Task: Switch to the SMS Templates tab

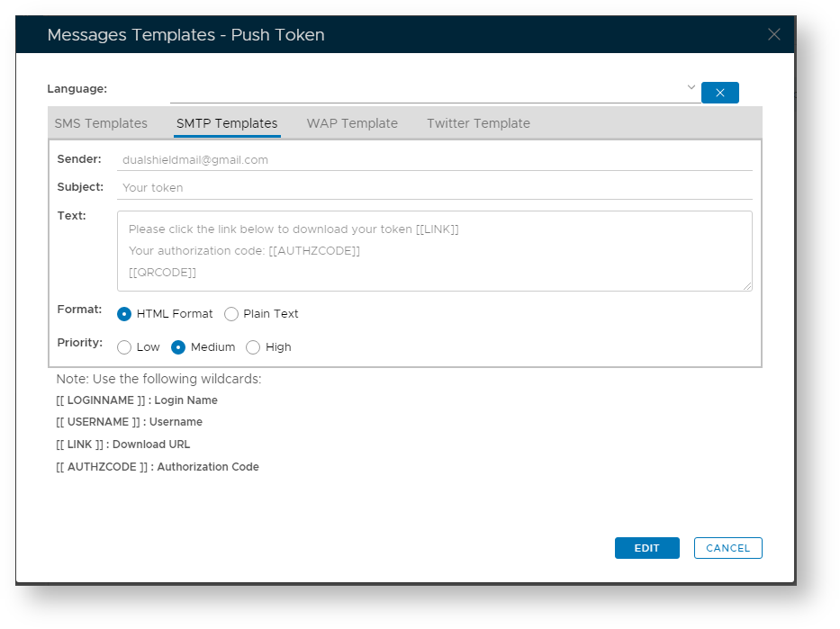Action: pos(101,123)
